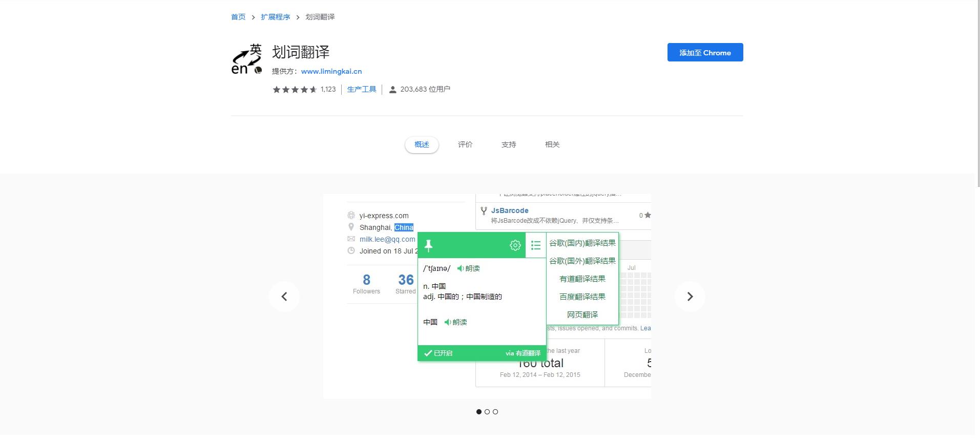Click via 有道翻译 label

pyautogui.click(x=523, y=353)
